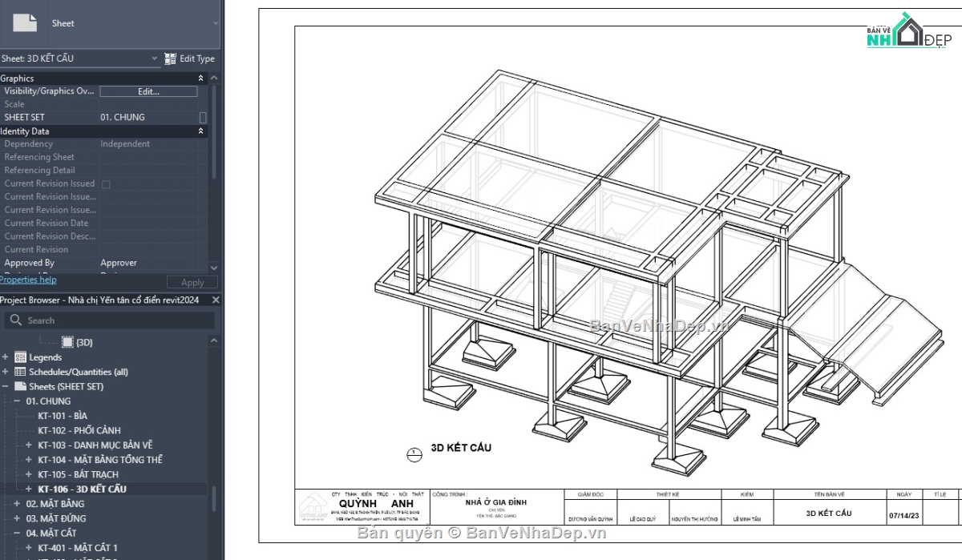This screenshot has height=560, width=962.
Task: Click the Dependency property row label
Action: [29, 144]
